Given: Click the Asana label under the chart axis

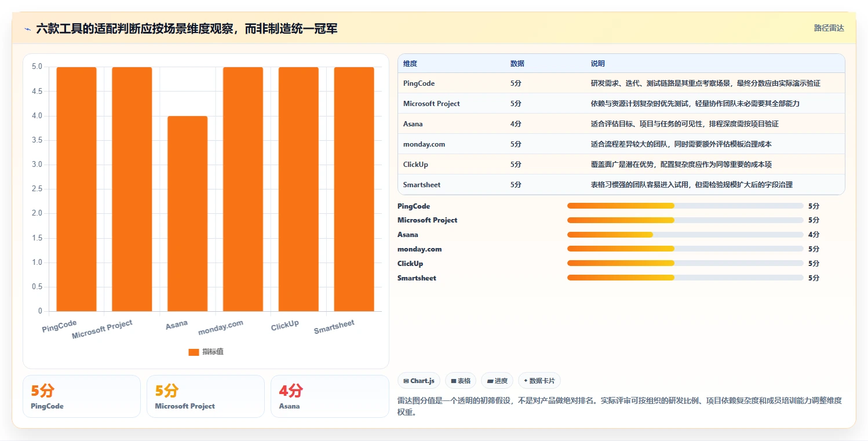Looking at the screenshot, I should coord(177,325).
